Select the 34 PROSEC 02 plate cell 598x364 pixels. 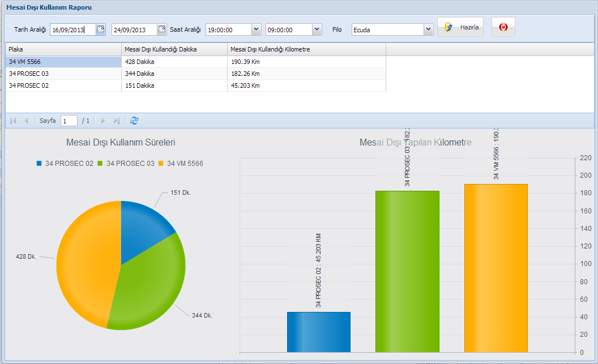tap(63, 85)
